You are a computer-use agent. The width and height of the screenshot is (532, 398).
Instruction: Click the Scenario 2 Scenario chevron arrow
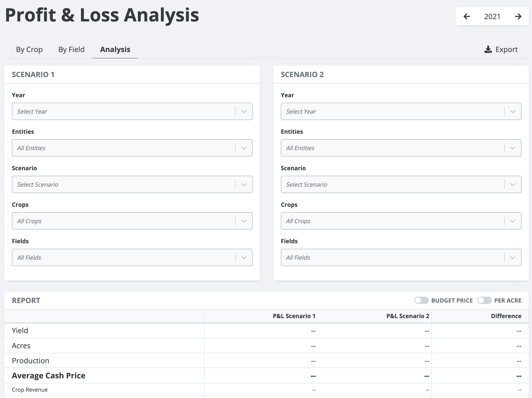[513, 185]
